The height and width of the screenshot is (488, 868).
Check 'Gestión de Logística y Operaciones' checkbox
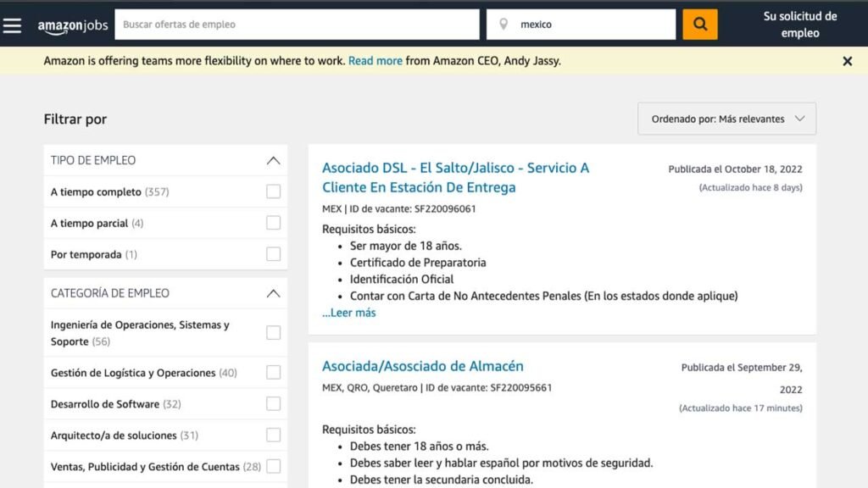pos(274,373)
